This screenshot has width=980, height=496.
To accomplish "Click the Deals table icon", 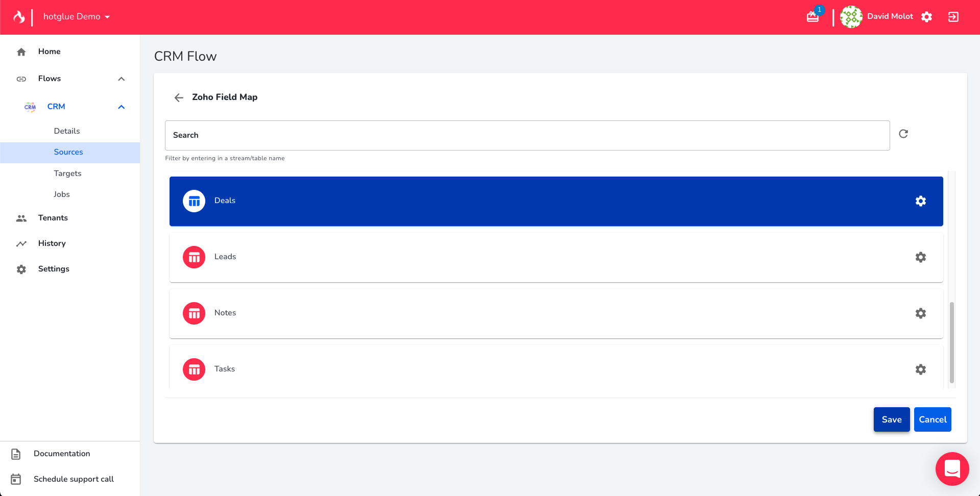I will 194,201.
